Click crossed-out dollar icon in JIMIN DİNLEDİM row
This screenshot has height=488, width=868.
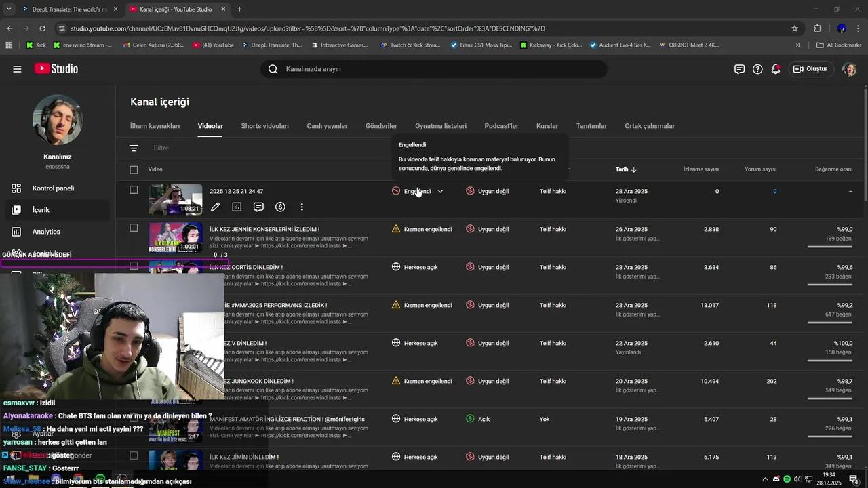coord(470,457)
